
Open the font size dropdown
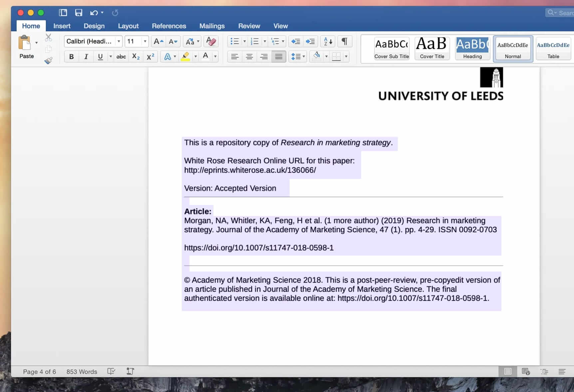pyautogui.click(x=145, y=41)
